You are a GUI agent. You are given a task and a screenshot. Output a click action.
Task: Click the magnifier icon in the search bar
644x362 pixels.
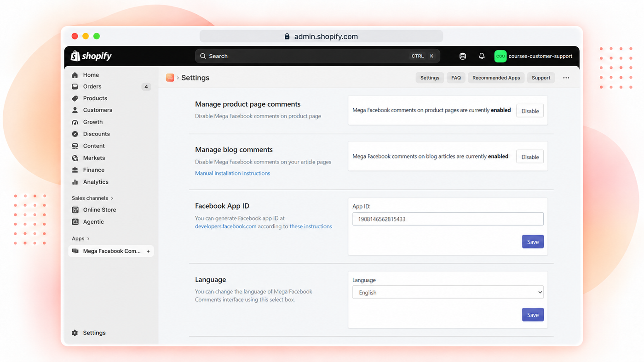coord(203,56)
